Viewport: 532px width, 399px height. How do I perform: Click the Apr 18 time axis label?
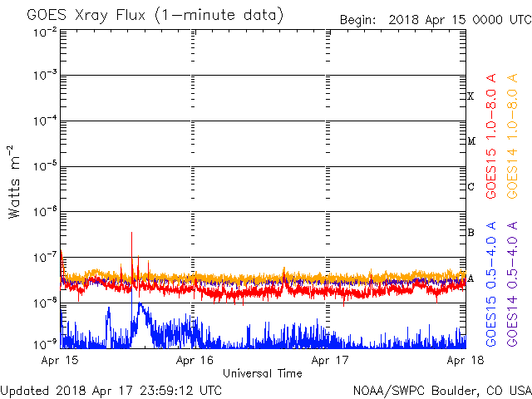click(464, 361)
